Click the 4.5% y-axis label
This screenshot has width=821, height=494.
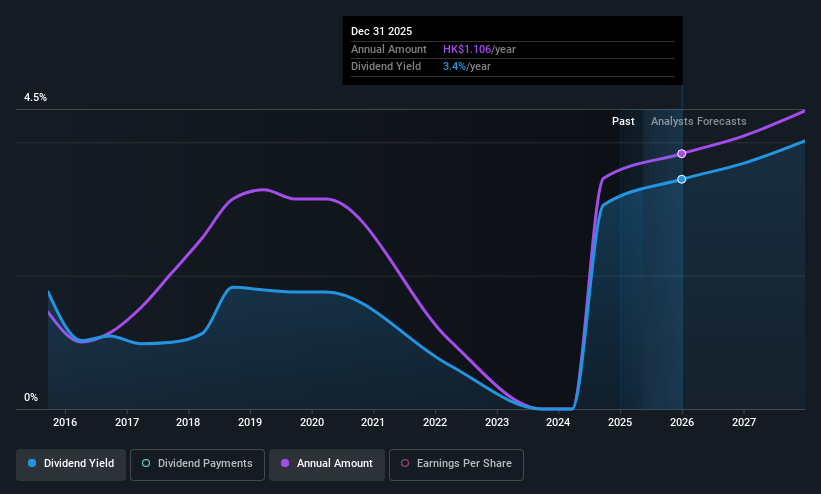click(x=35, y=97)
